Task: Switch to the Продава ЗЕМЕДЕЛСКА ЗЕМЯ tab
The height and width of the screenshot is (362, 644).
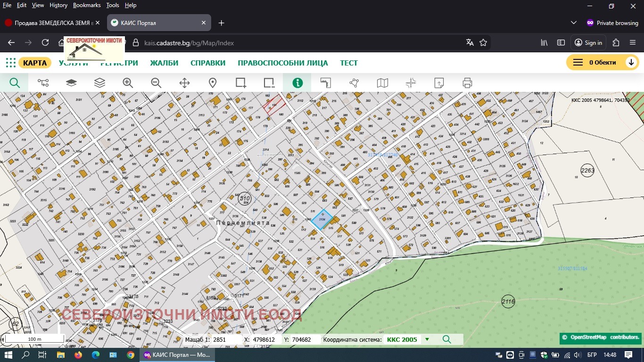Action: pyautogui.click(x=52, y=23)
